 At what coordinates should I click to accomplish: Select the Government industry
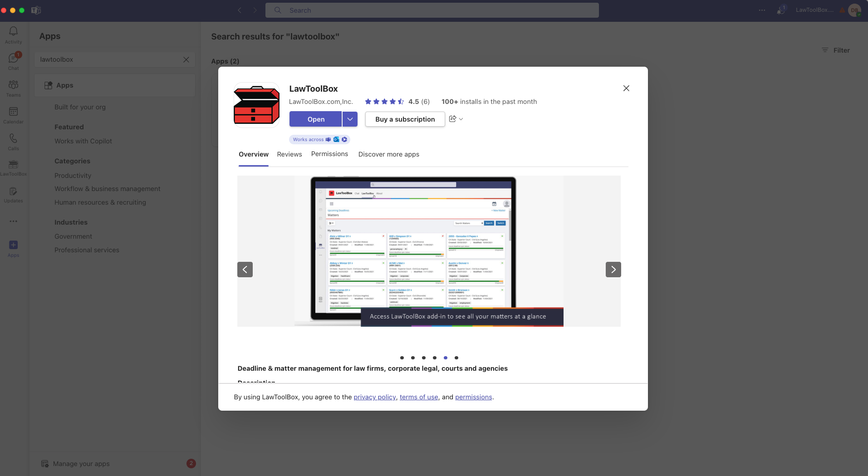point(73,236)
